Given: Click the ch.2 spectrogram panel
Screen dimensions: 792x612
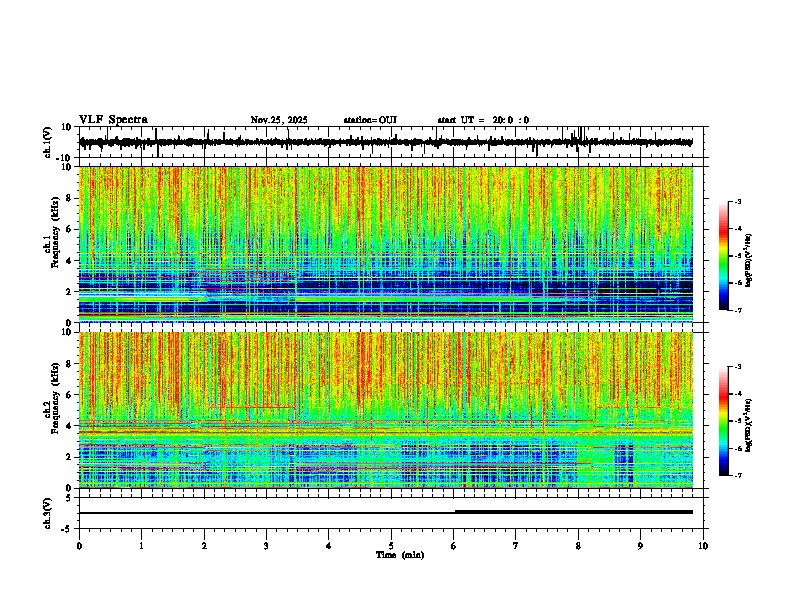Looking at the screenshot, I should (386, 410).
